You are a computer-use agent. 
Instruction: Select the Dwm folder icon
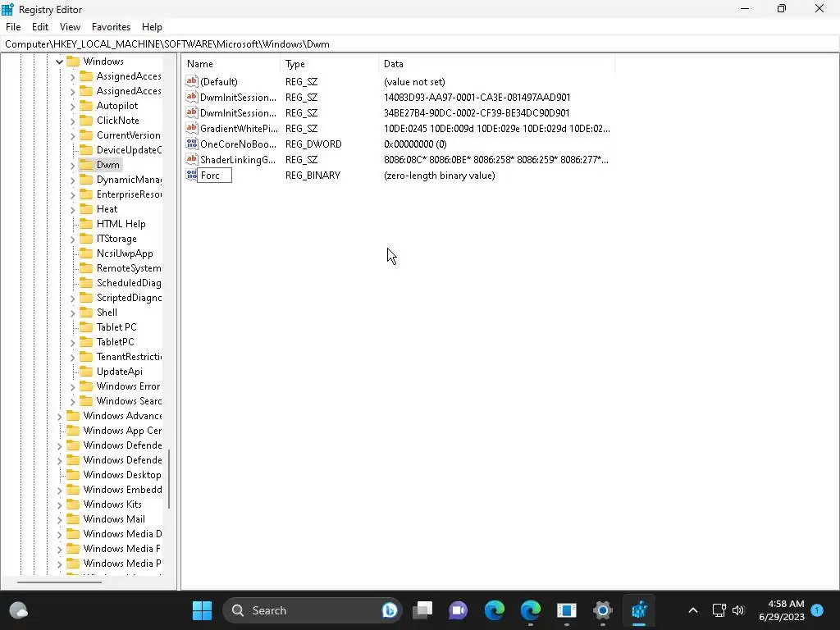click(x=86, y=164)
